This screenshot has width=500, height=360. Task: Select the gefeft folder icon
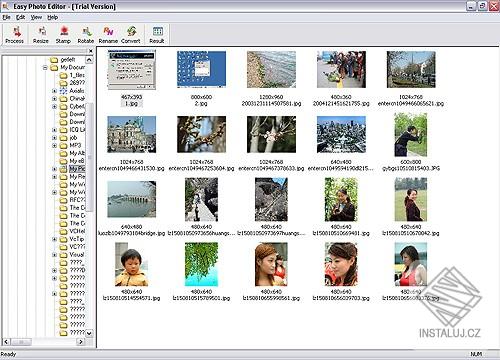point(54,60)
